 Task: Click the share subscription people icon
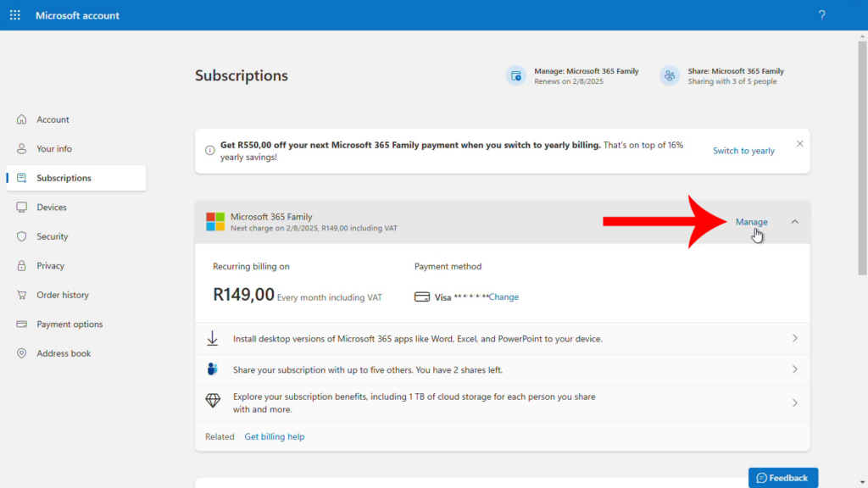pos(213,369)
